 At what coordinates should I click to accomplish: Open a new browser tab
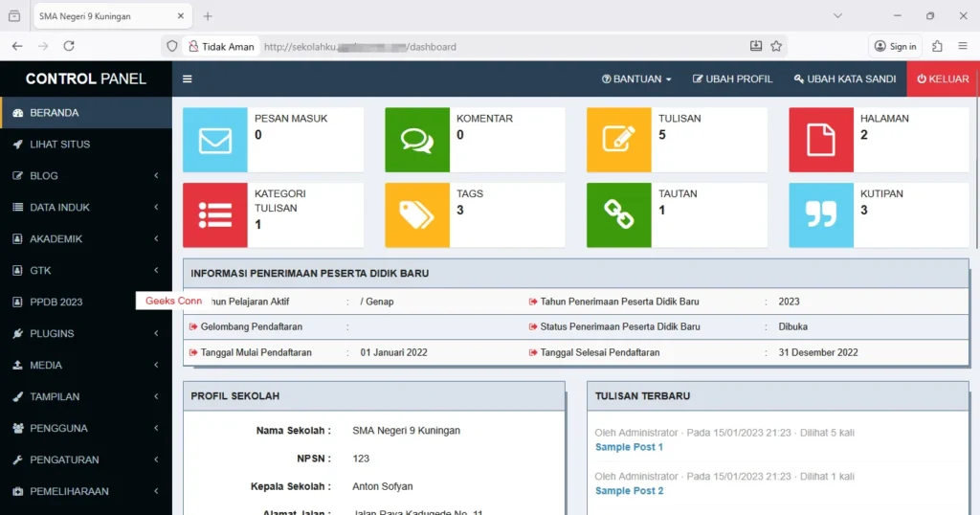tap(208, 16)
